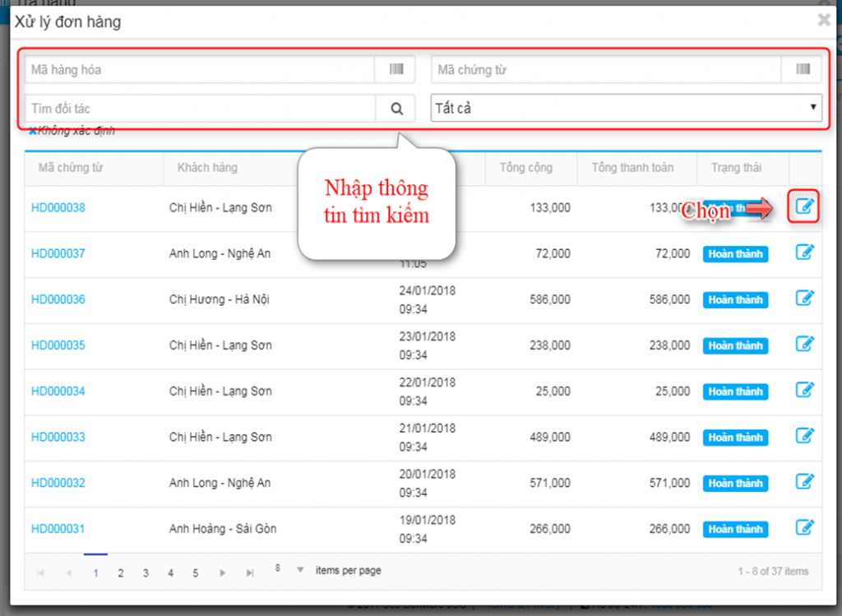This screenshot has height=616, width=842.
Task: Focus the Mã hàng hóa input field
Action: pyautogui.click(x=200, y=69)
